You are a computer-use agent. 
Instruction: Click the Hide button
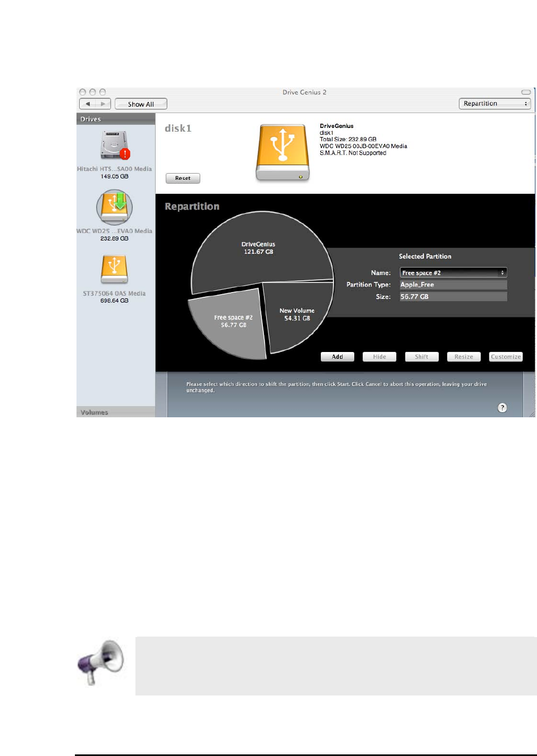(x=379, y=357)
